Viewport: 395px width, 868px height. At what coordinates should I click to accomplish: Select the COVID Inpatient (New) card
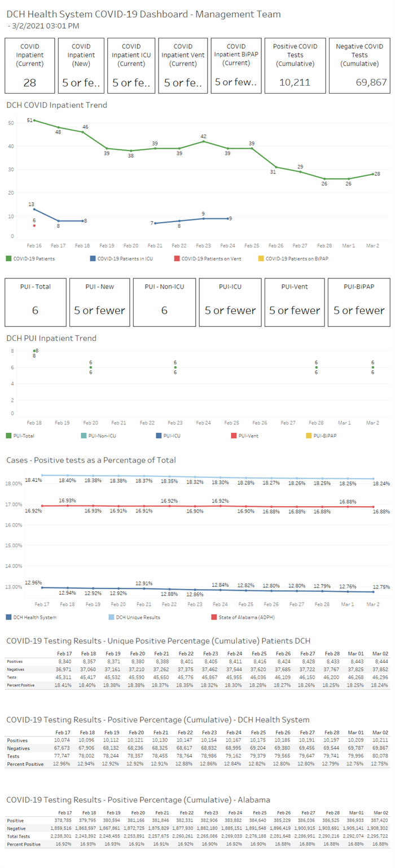[82, 66]
